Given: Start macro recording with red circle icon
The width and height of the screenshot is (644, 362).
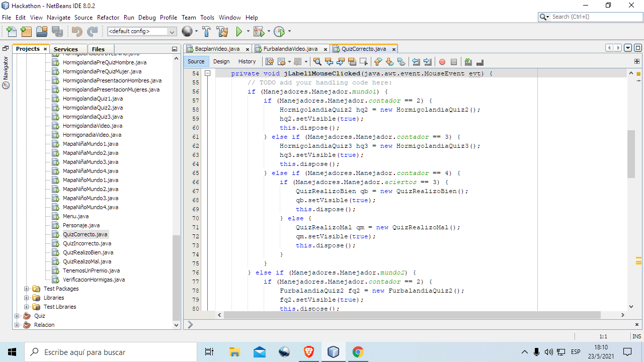Looking at the screenshot, I should tap(442, 62).
